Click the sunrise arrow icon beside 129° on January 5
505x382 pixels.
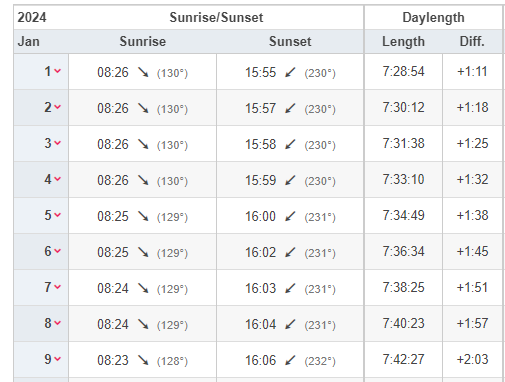click(x=143, y=216)
